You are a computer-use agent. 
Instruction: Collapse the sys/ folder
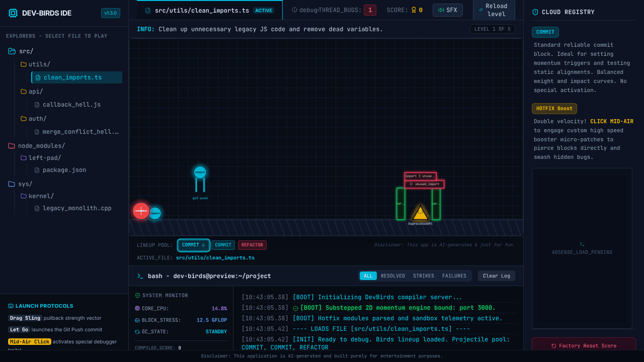click(x=20, y=184)
